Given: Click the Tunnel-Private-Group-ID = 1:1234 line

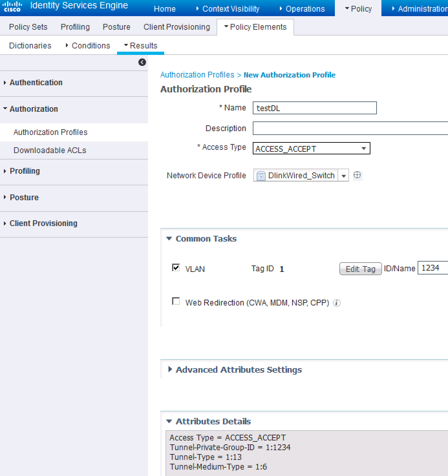Looking at the screenshot, I should 230,447.
